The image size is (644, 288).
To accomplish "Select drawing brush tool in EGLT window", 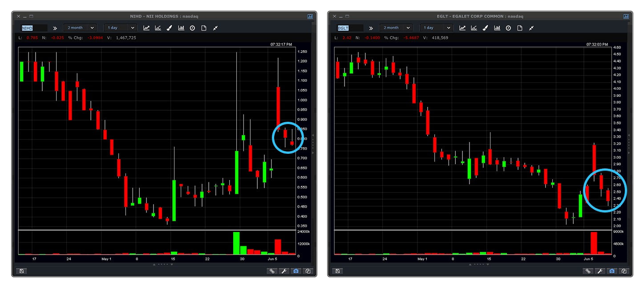I will click(x=486, y=28).
